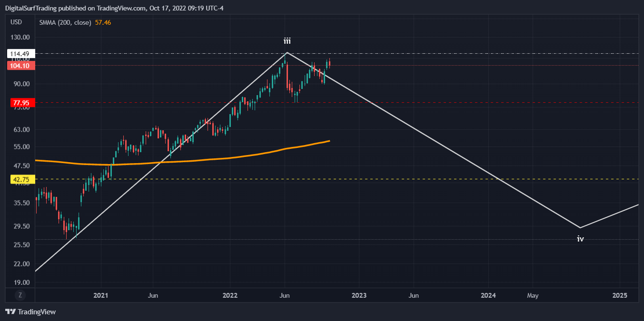Click the 2025 label on the time axis
The width and height of the screenshot is (644, 321).
point(620,295)
